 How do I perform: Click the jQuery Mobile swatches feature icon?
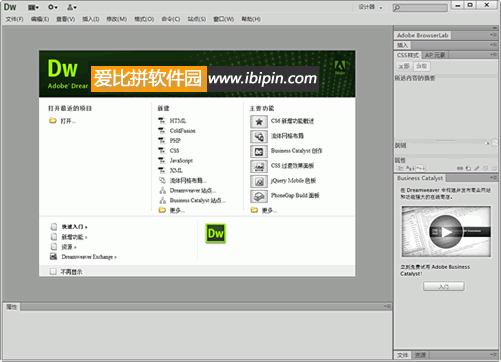click(x=259, y=182)
